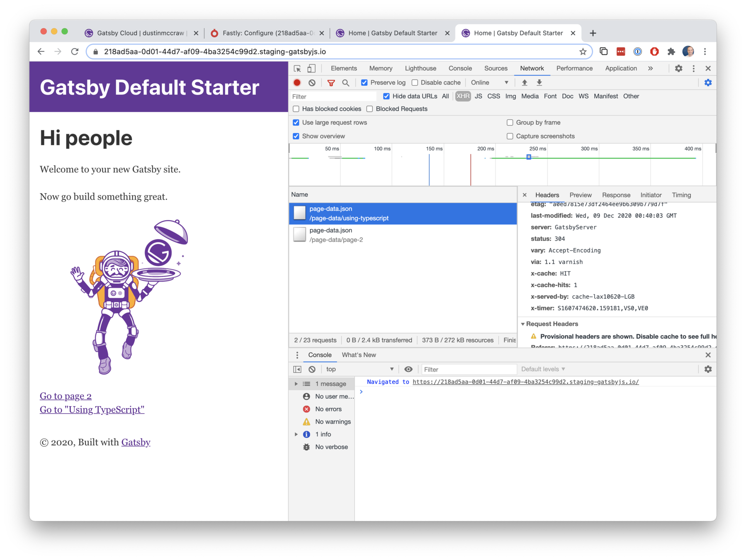Collapse the Request Headers section

click(x=523, y=324)
